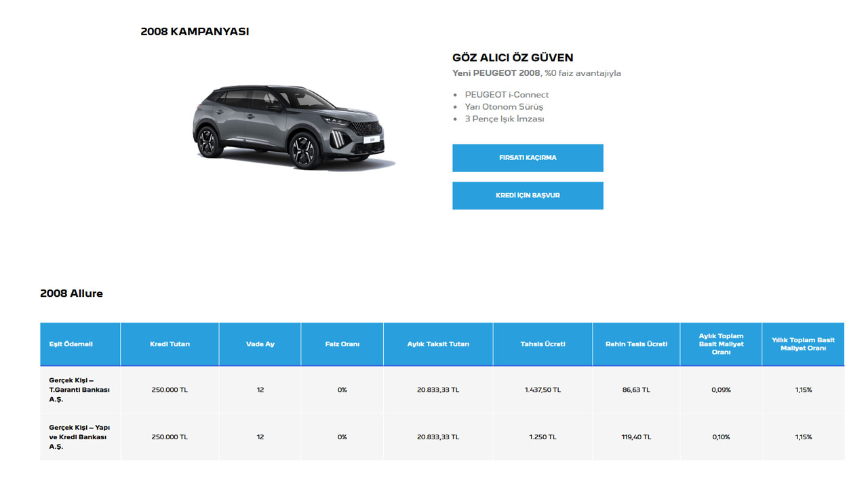Click the Vade Ay column header

tap(260, 344)
